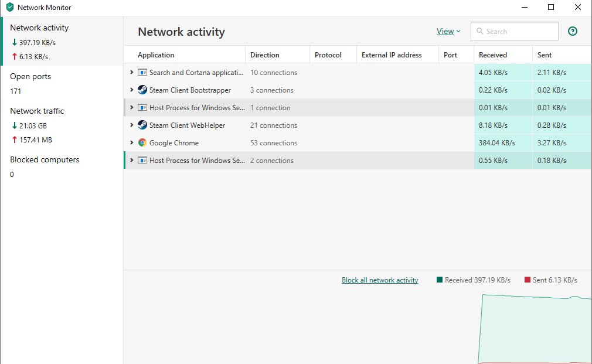Click the Steam Client WebHelper icon
The image size is (592, 364).
(142, 125)
